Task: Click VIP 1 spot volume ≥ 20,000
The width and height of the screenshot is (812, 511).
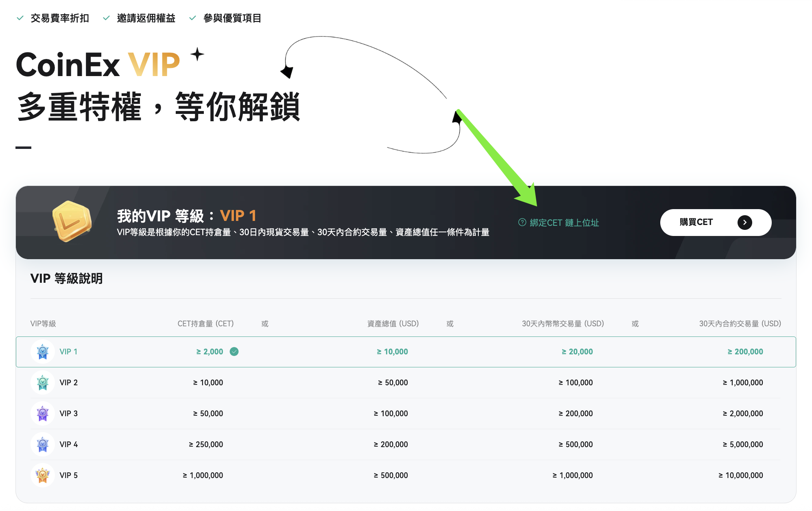Action: (577, 352)
